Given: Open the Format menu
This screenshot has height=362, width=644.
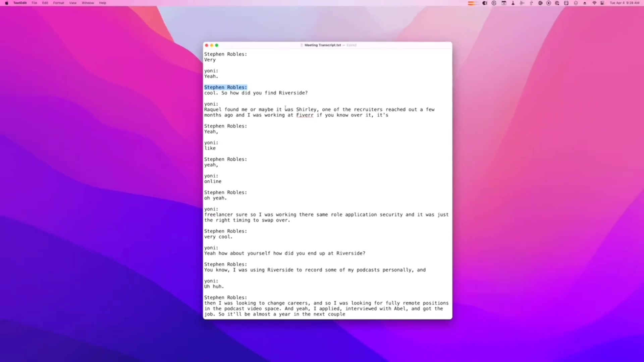Looking at the screenshot, I should [x=58, y=3].
